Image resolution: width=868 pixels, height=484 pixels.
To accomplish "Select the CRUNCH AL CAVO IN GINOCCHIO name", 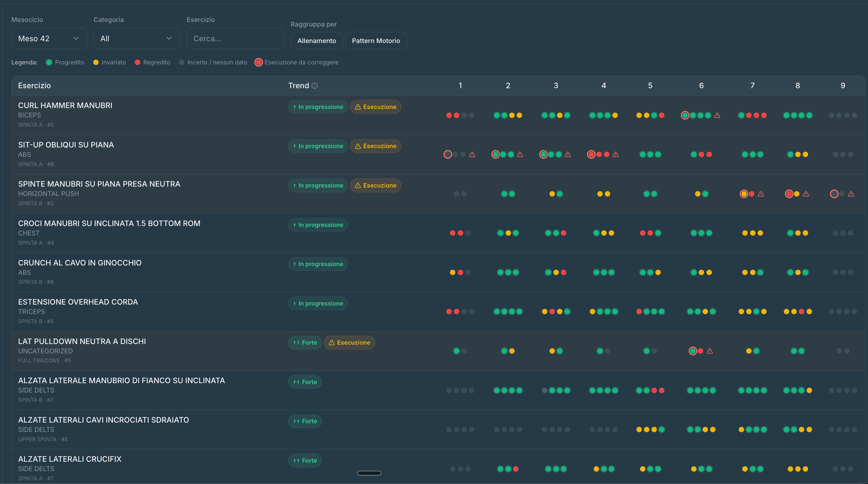I will (x=80, y=263).
